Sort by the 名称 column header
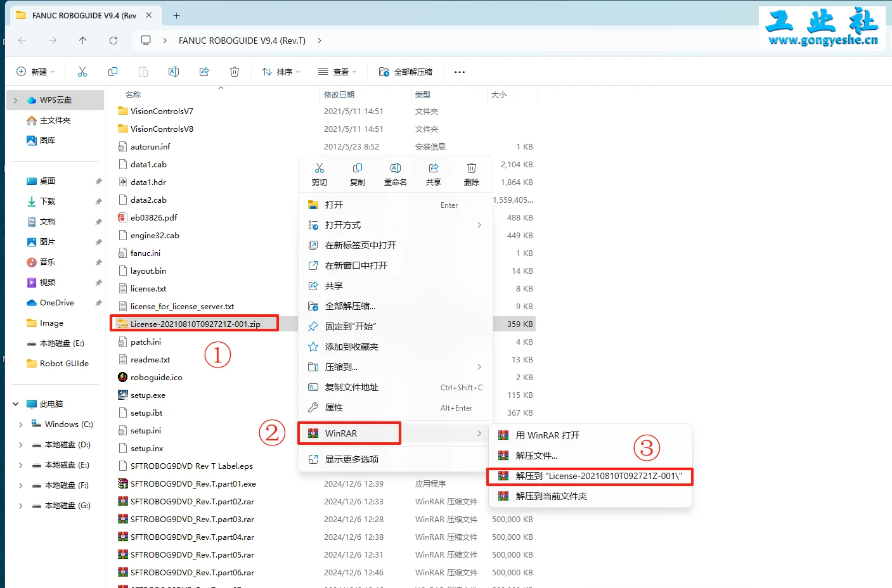Screen dimensions: 892x588 [x=133, y=95]
